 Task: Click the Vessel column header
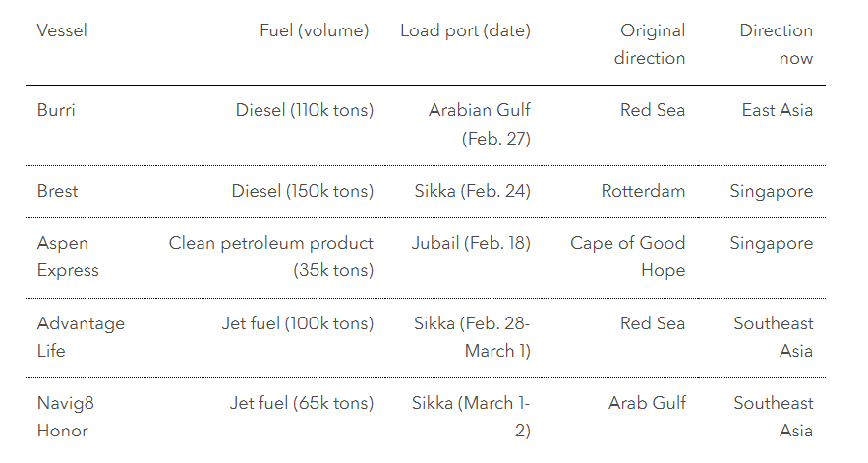coord(62,30)
